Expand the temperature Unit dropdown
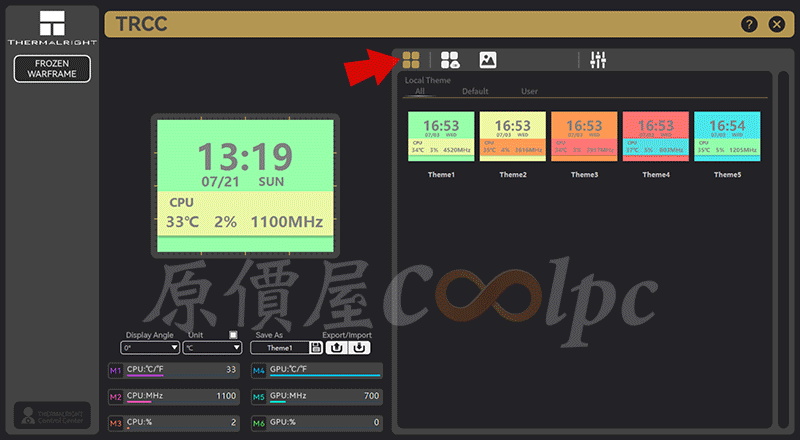Image resolution: width=800 pixels, height=440 pixels. click(212, 348)
